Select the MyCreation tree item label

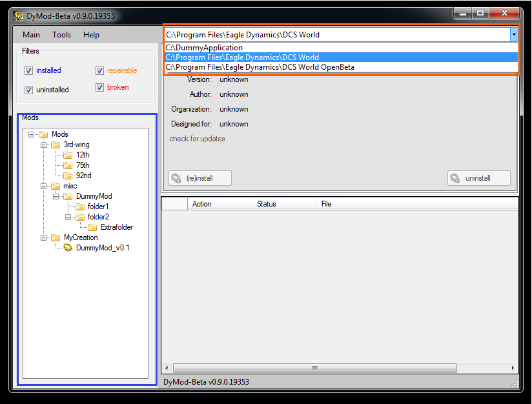point(81,237)
